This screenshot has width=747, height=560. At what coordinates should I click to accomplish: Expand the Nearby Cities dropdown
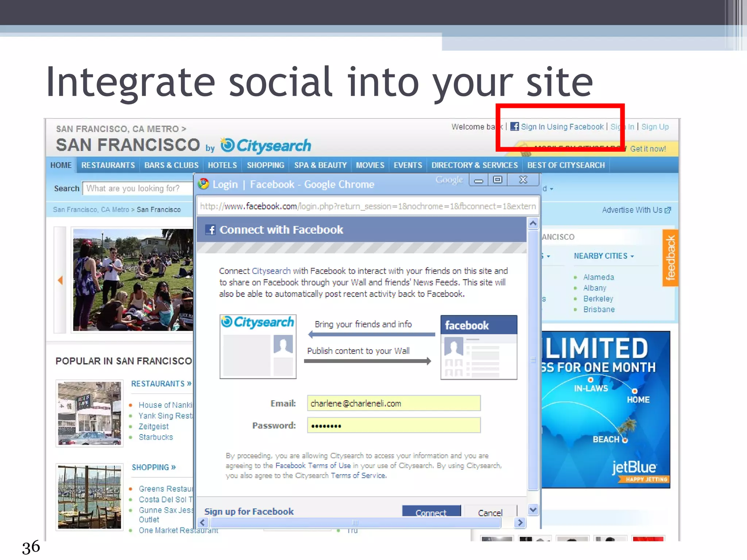(604, 256)
